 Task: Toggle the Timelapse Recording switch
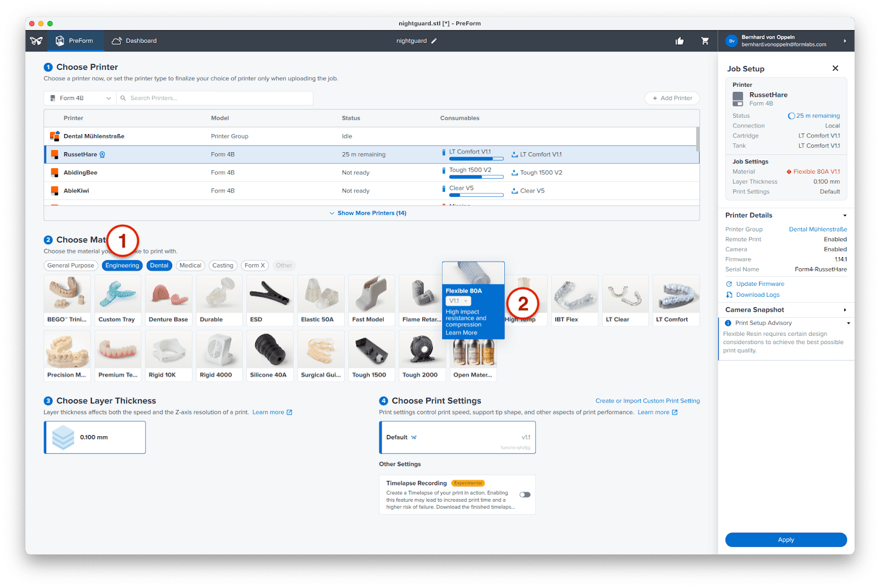coord(525,495)
